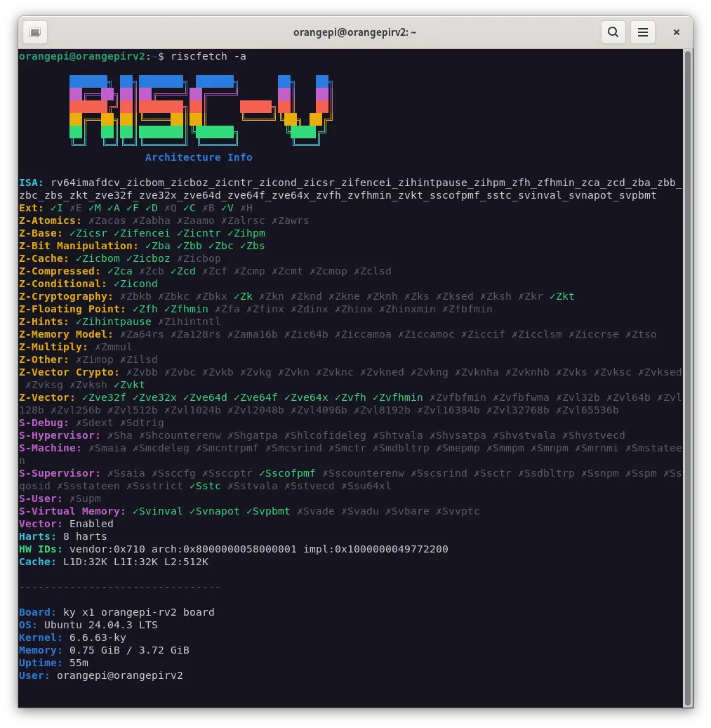The width and height of the screenshot is (711, 728).
Task: Click the ✓Svnapot entry
Action: 214,511
